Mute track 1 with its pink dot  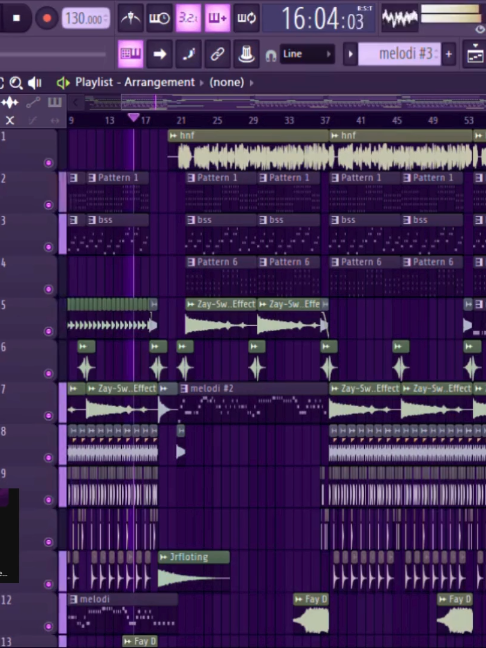pyautogui.click(x=49, y=163)
